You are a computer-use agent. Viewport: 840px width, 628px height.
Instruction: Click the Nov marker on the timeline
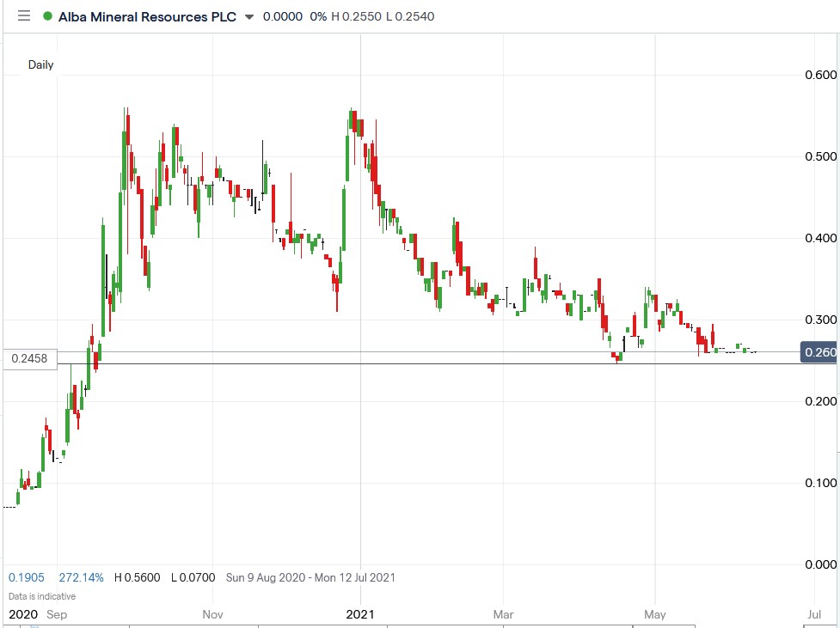212,614
